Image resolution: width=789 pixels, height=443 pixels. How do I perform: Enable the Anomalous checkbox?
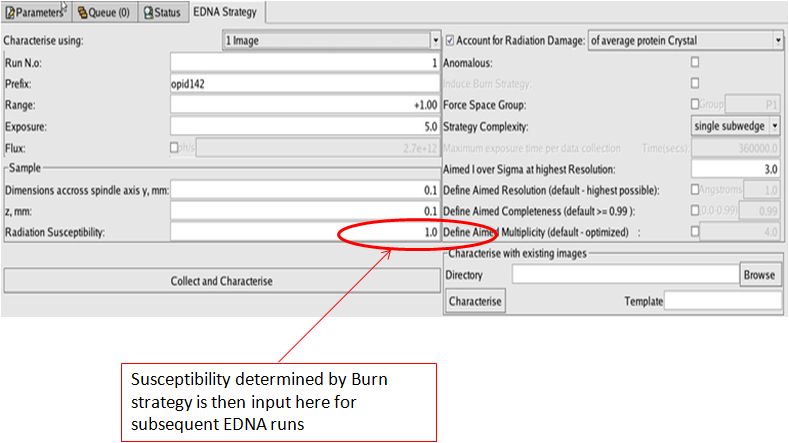695,62
